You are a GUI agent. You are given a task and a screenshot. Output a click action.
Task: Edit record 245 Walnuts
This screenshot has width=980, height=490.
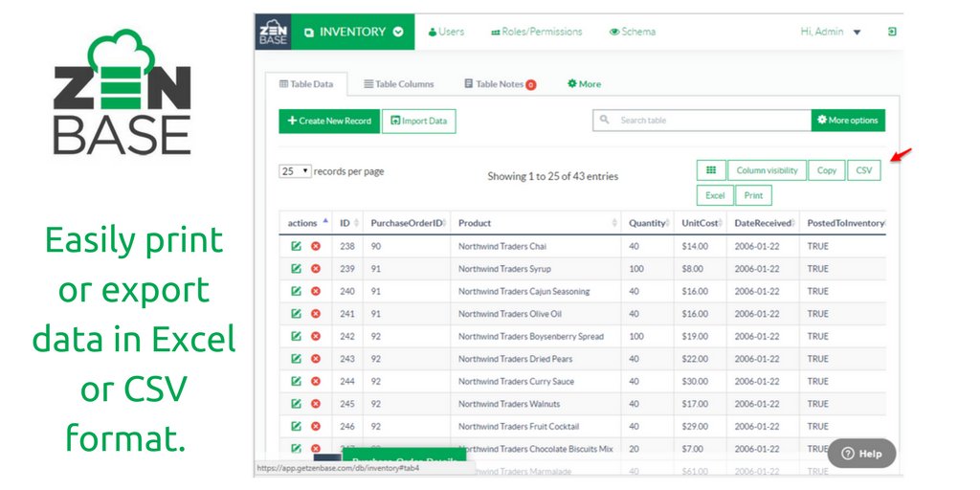point(297,404)
